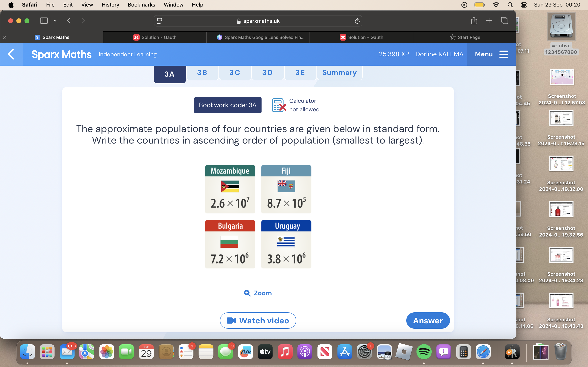
Task: Click the Answer button to submit
Action: click(x=428, y=321)
